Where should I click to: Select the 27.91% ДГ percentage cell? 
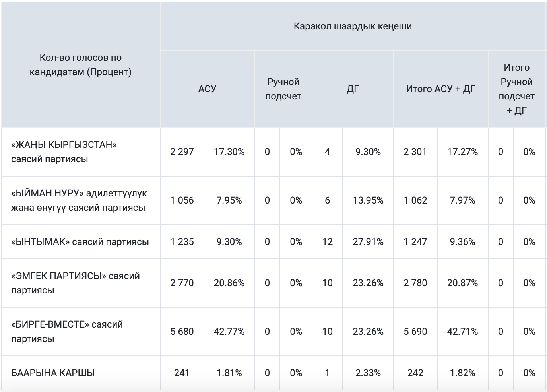point(368,242)
